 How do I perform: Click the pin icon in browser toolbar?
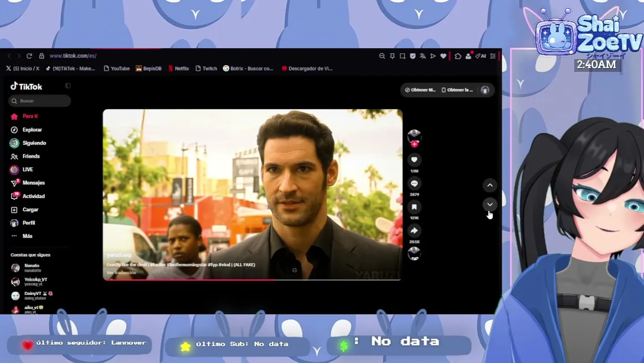point(392,56)
